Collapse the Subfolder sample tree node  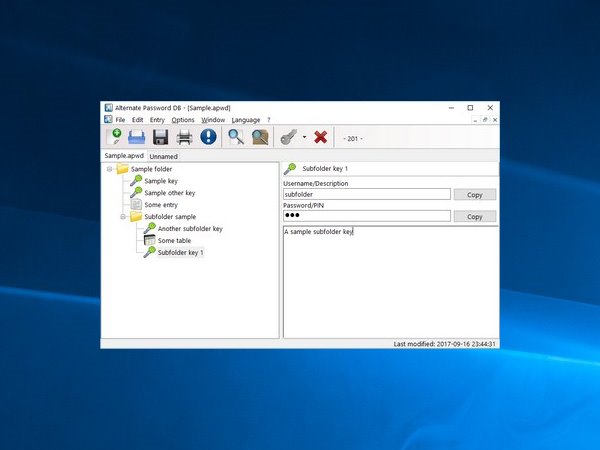pyautogui.click(x=123, y=217)
